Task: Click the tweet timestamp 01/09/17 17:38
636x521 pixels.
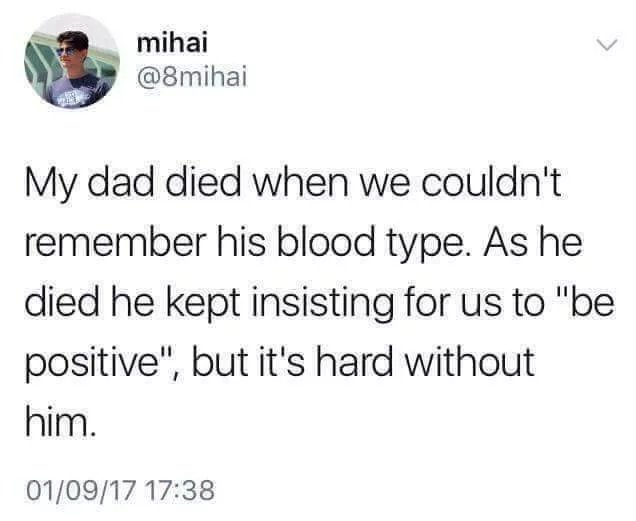Action: [121, 490]
